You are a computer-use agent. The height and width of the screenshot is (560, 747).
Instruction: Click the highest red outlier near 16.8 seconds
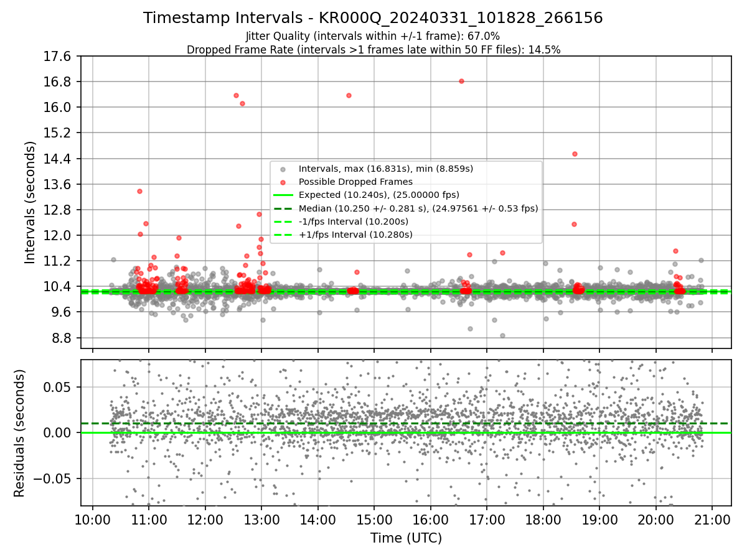(461, 81)
